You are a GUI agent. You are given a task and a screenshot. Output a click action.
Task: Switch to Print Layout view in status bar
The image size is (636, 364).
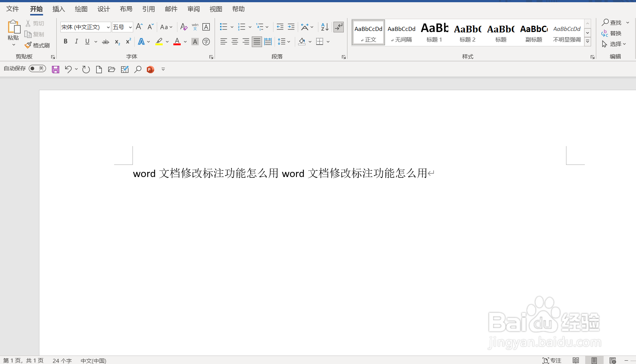(594, 360)
